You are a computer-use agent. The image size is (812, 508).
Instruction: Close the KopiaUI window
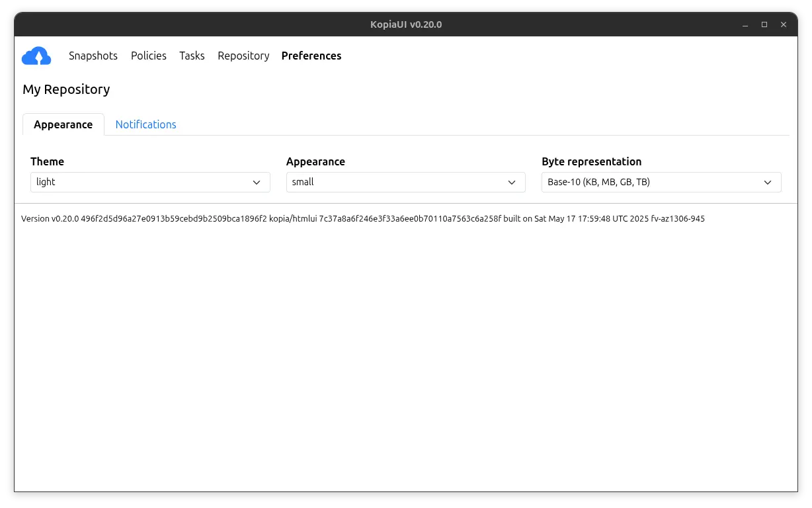pos(784,24)
